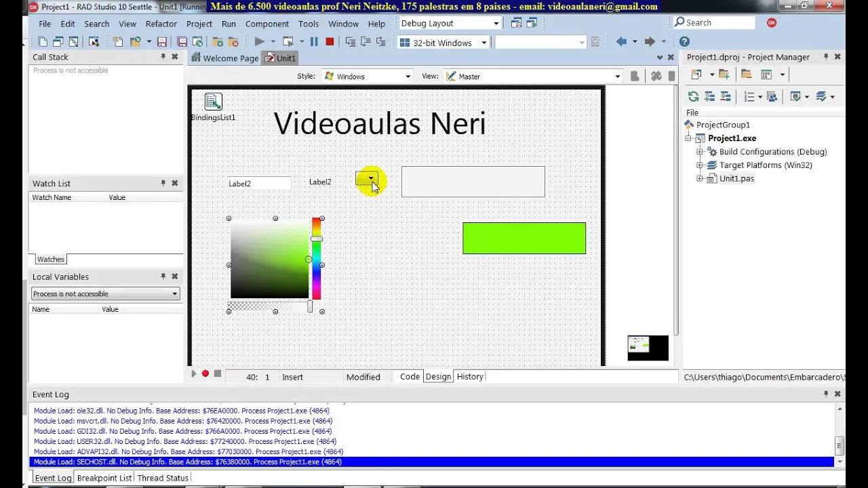Screen dimensions: 868x488
Task: Select the SECHOST.dll event log line
Action: tap(432, 462)
